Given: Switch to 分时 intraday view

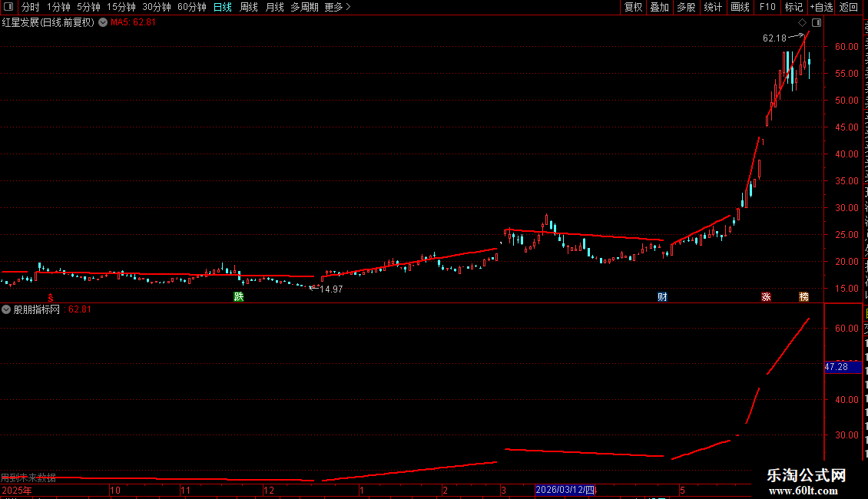Looking at the screenshot, I should [31, 7].
